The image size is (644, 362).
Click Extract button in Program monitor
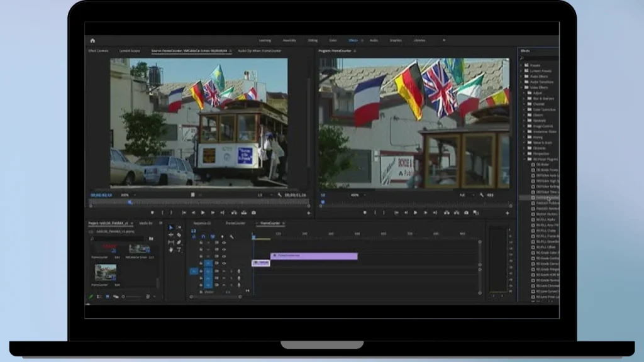[x=457, y=212]
